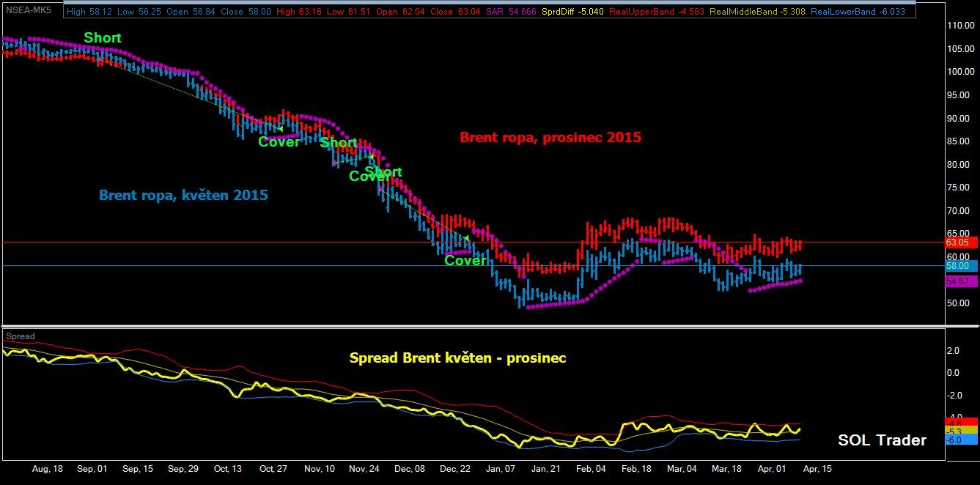Viewport: 980px width, 485px height.
Task: Click the 'Feb, 04' date label
Action: point(591,468)
